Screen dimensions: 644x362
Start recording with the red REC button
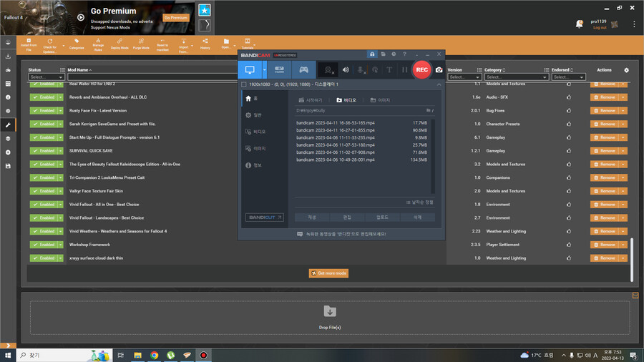[x=422, y=69]
